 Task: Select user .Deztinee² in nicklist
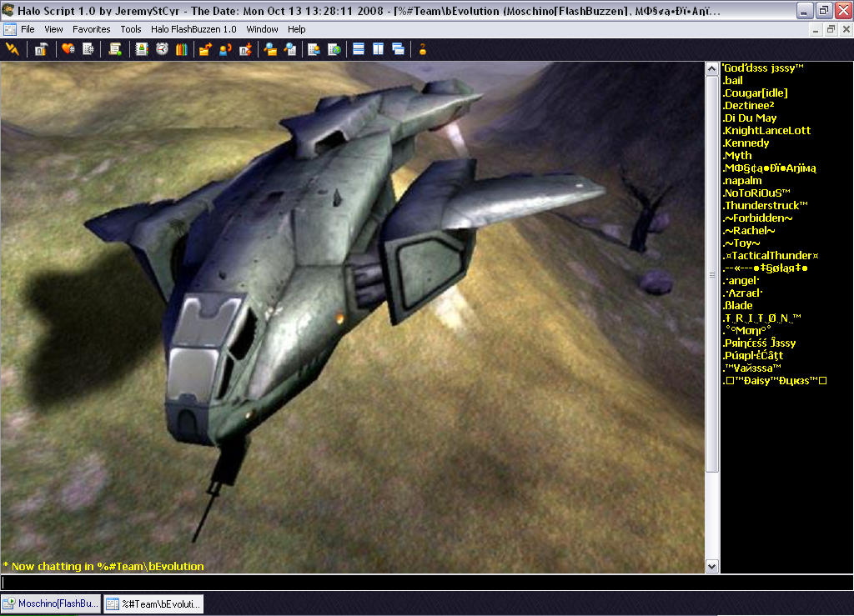(x=748, y=106)
